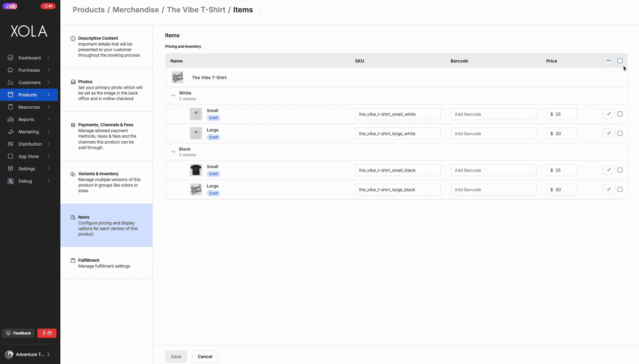Click the Cancel button
The height and width of the screenshot is (364, 639).
click(x=205, y=357)
